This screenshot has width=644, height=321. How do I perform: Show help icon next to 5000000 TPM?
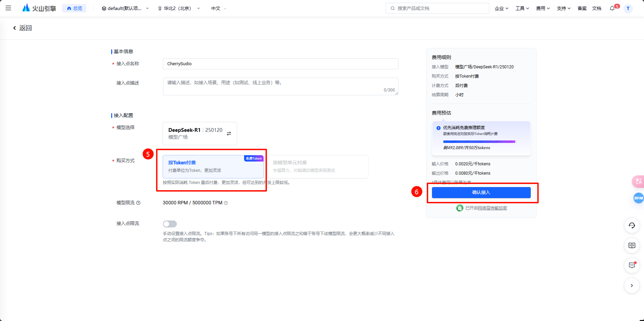[x=226, y=203]
